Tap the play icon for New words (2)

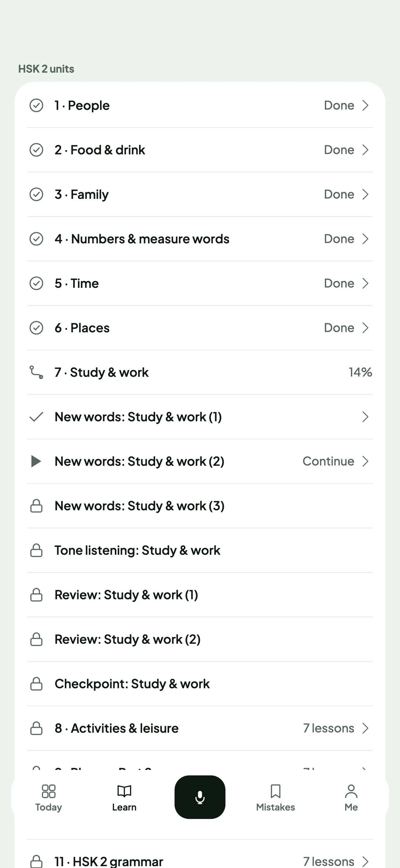point(36,461)
